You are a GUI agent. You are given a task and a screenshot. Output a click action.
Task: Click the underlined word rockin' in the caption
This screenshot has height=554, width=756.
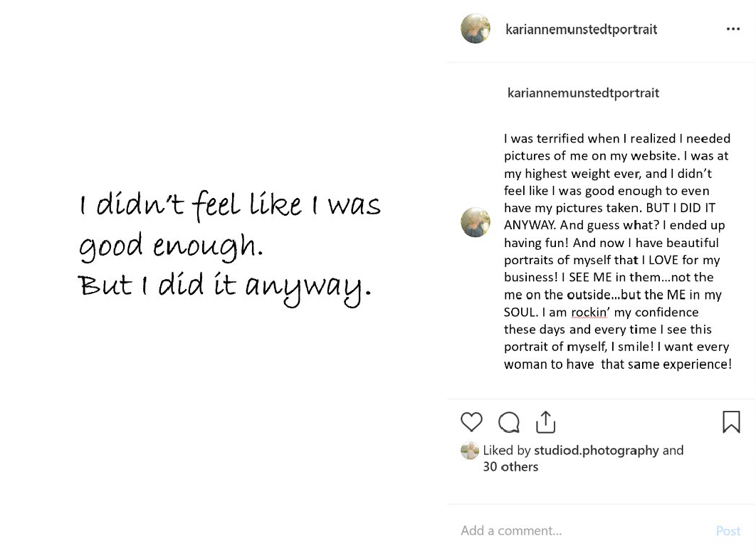(x=589, y=313)
